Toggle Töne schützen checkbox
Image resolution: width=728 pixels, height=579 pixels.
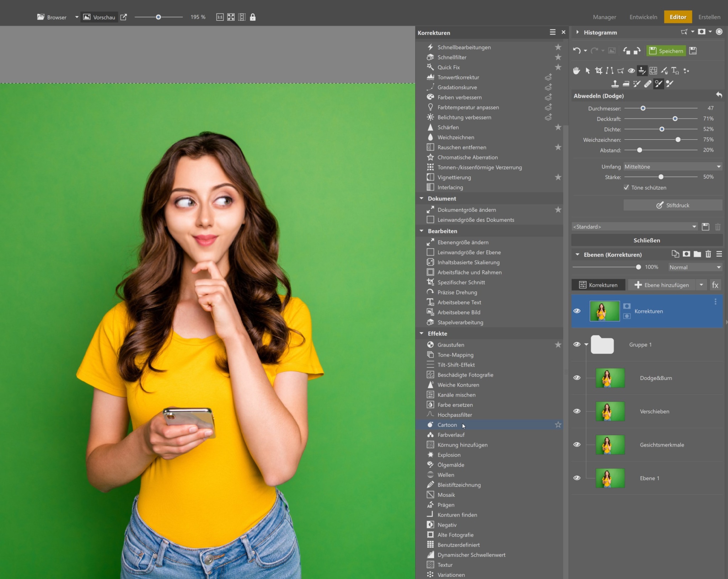pyautogui.click(x=626, y=187)
